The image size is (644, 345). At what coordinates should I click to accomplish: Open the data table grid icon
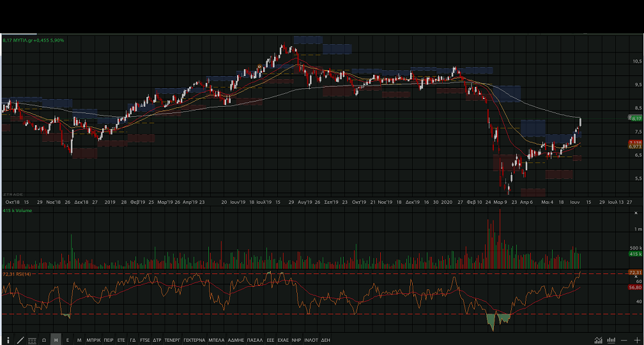click(x=32, y=341)
